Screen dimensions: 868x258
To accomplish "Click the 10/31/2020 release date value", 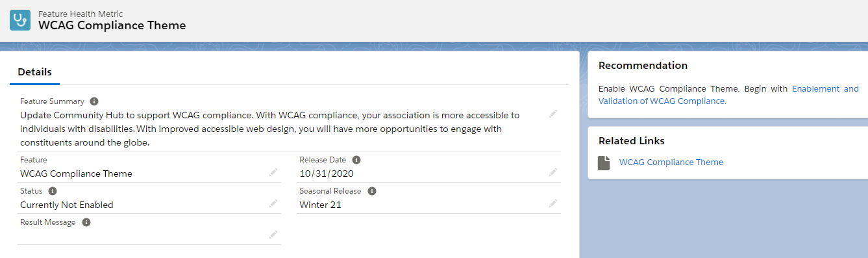I will pyautogui.click(x=327, y=174).
